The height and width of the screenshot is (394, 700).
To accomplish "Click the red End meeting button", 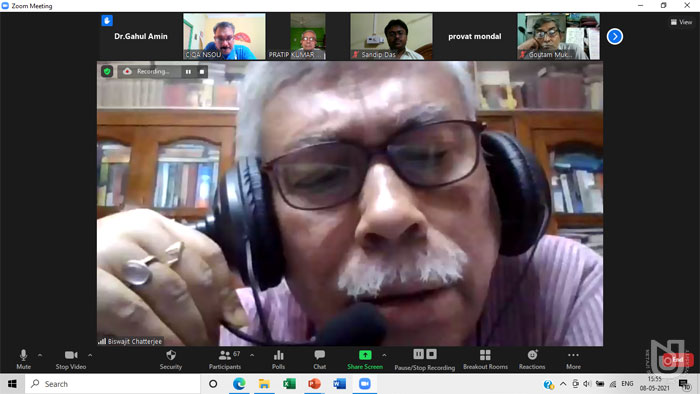I will (x=677, y=360).
